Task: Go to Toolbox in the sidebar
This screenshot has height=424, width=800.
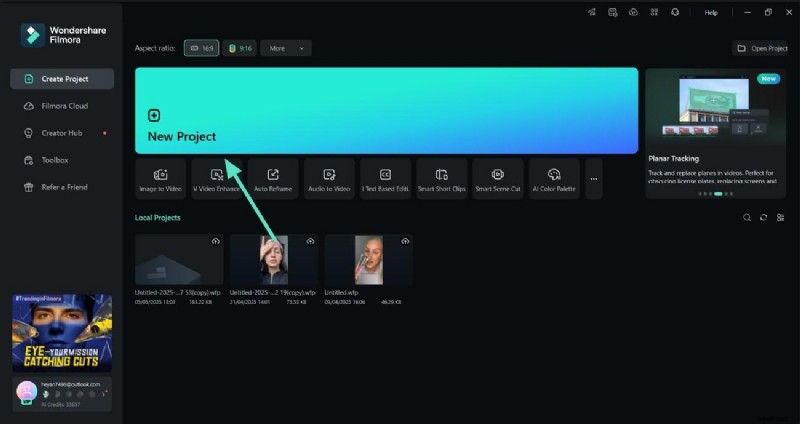Action: pos(54,160)
